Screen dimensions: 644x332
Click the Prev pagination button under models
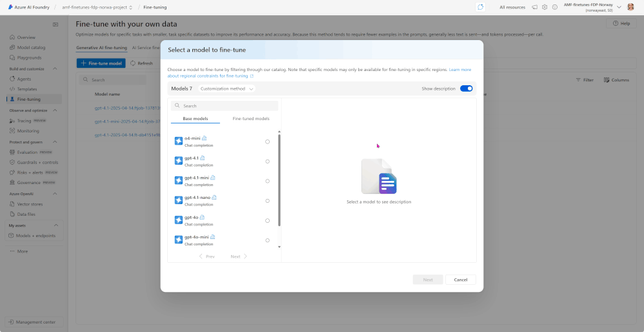[x=206, y=256]
